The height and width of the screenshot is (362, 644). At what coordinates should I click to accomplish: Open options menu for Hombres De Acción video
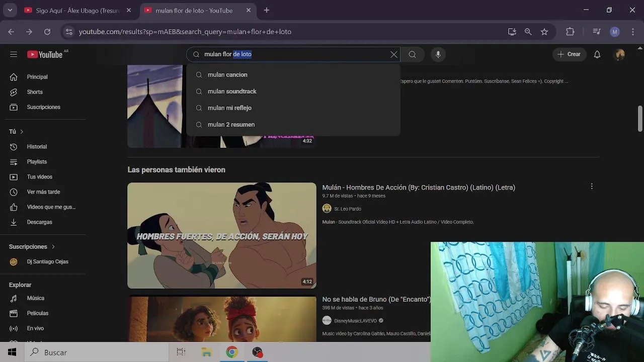click(592, 187)
